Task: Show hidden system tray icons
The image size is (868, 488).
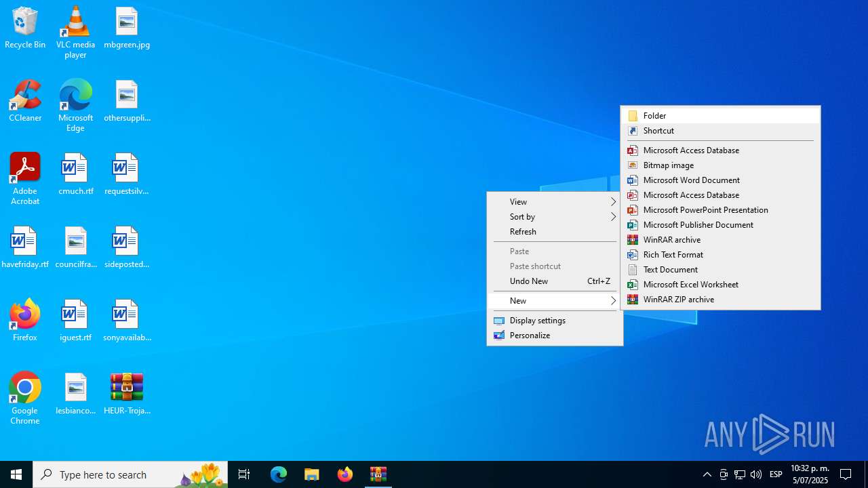Action: click(707, 474)
